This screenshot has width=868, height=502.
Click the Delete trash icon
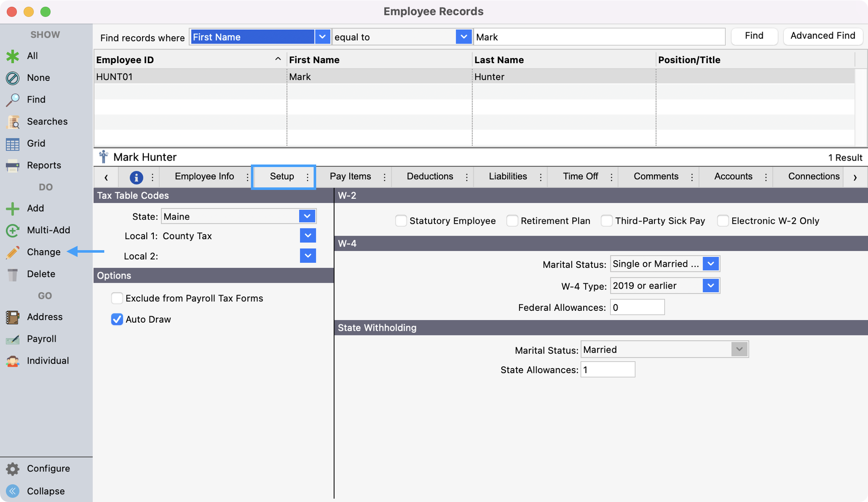(13, 274)
